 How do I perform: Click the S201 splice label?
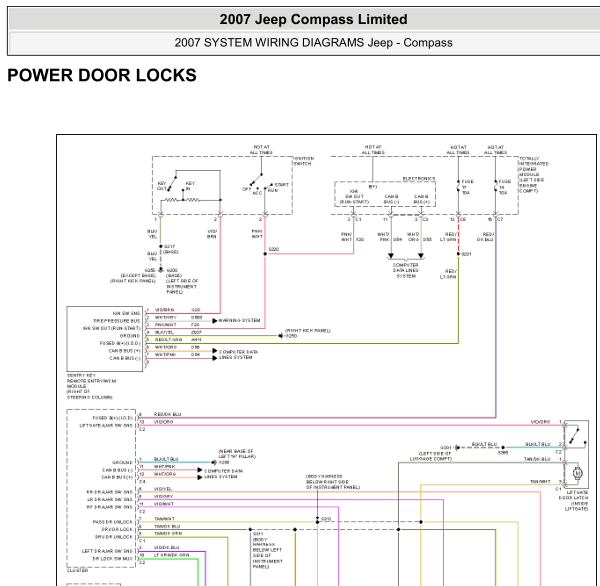click(466, 254)
